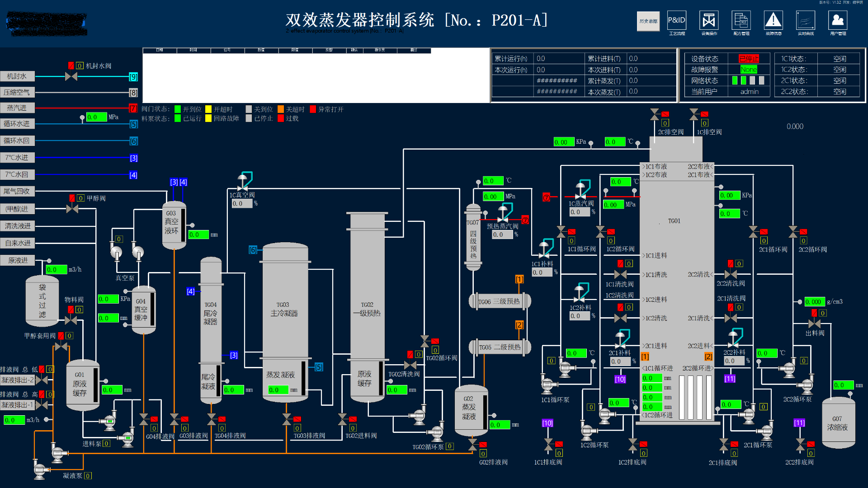Image resolution: width=868 pixels, height=488 pixels.
Task: Select the G02排液阀 valve symbol
Action: pyautogui.click(x=473, y=445)
